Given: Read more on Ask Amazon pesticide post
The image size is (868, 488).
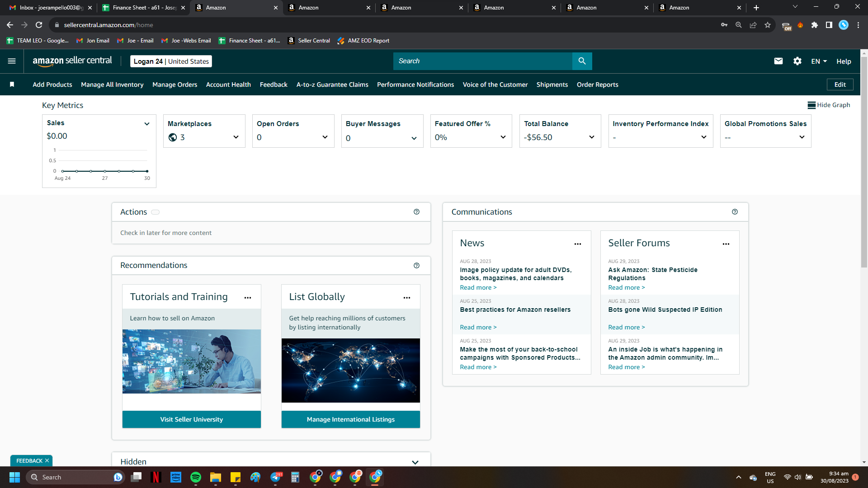Looking at the screenshot, I should [x=627, y=288].
